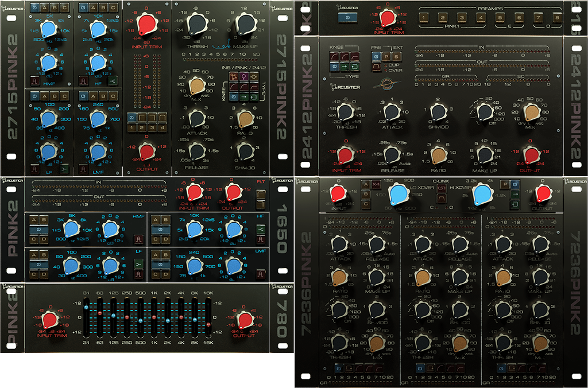Select preamp 5 in group E
The image size is (588, 388).
500,17
